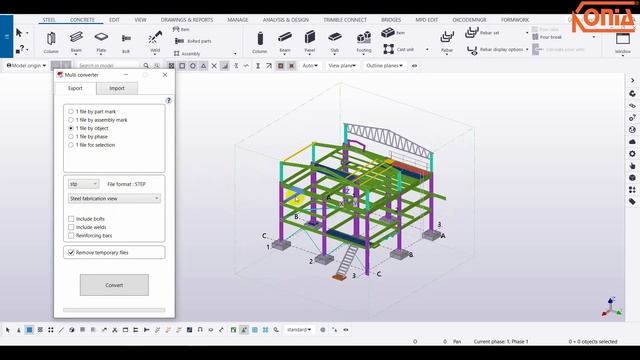The image size is (640, 360).
Task: Open the EDIT ribbon tab
Action: [114, 20]
